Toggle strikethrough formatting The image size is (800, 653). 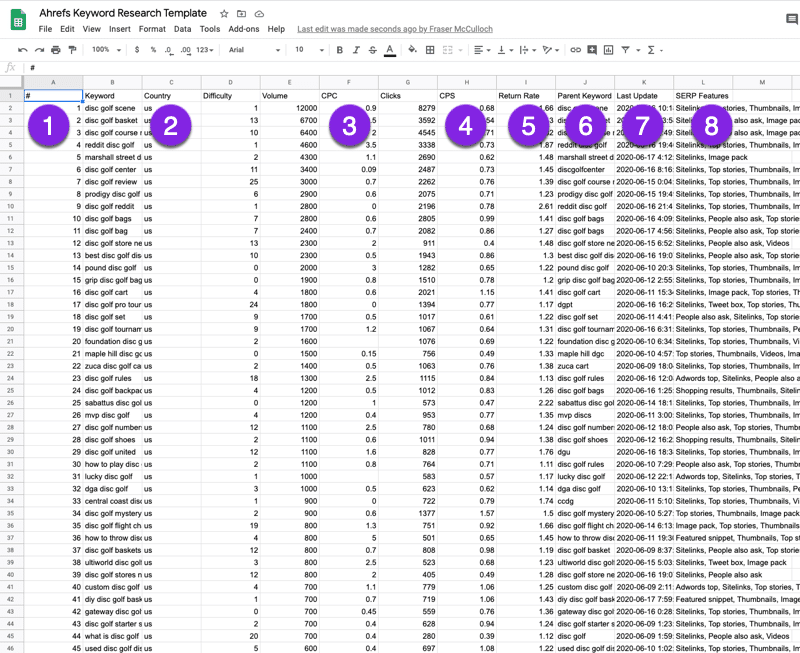[x=372, y=49]
